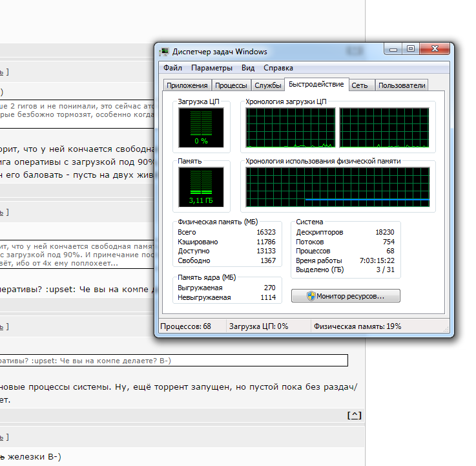Switch to the Процессы tab

pos(231,85)
